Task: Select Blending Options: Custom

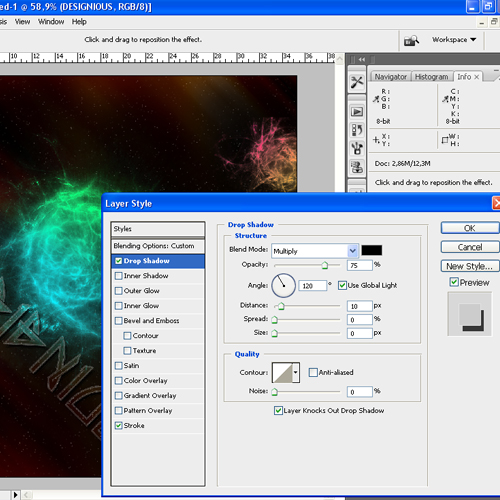Action: pyautogui.click(x=158, y=246)
